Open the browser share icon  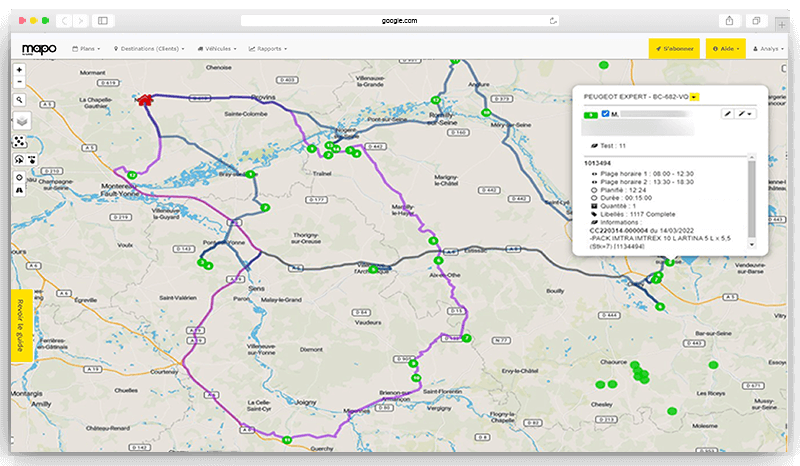pos(730,20)
